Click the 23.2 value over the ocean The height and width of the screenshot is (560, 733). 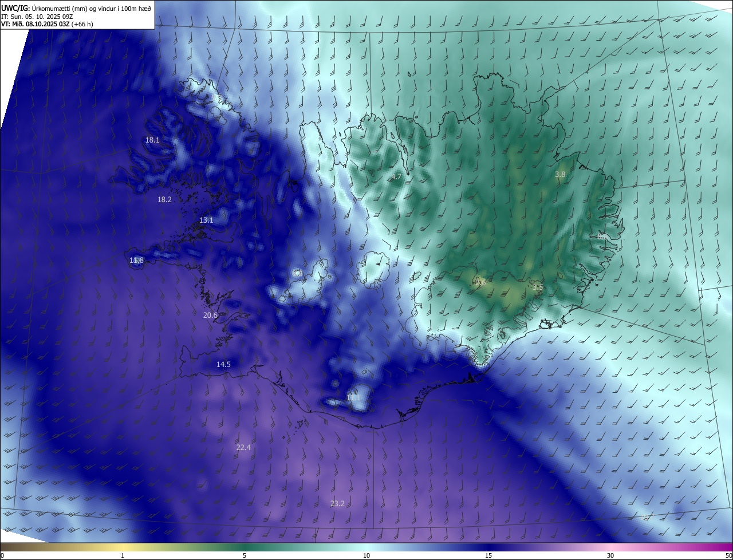pos(337,503)
